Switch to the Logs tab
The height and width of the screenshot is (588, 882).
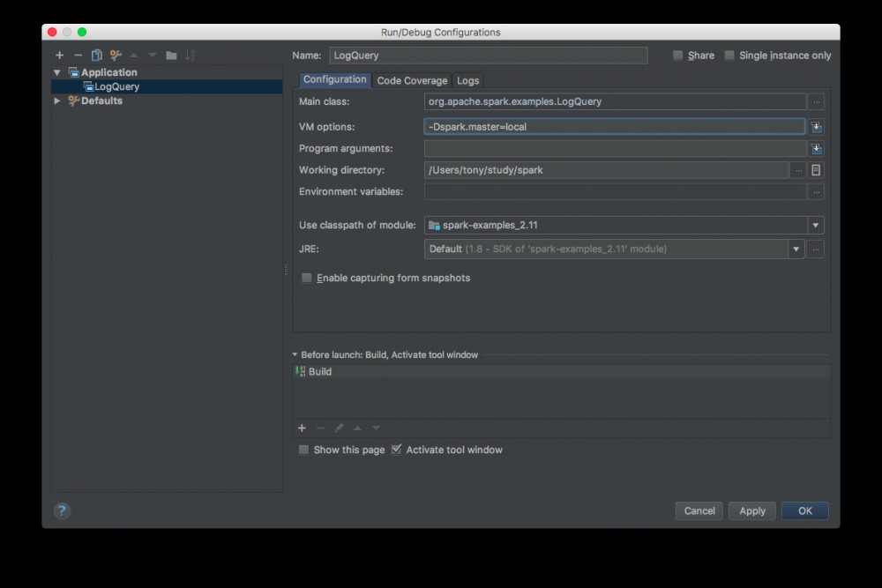(x=467, y=80)
